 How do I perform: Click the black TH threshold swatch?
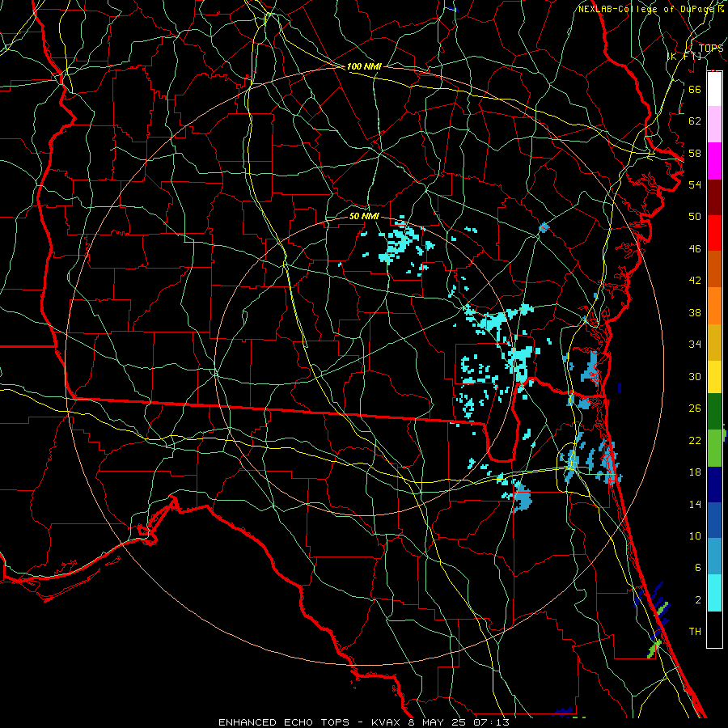pos(714,629)
